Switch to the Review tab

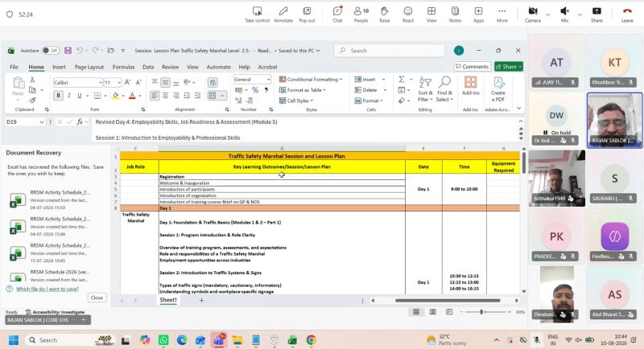170,67
